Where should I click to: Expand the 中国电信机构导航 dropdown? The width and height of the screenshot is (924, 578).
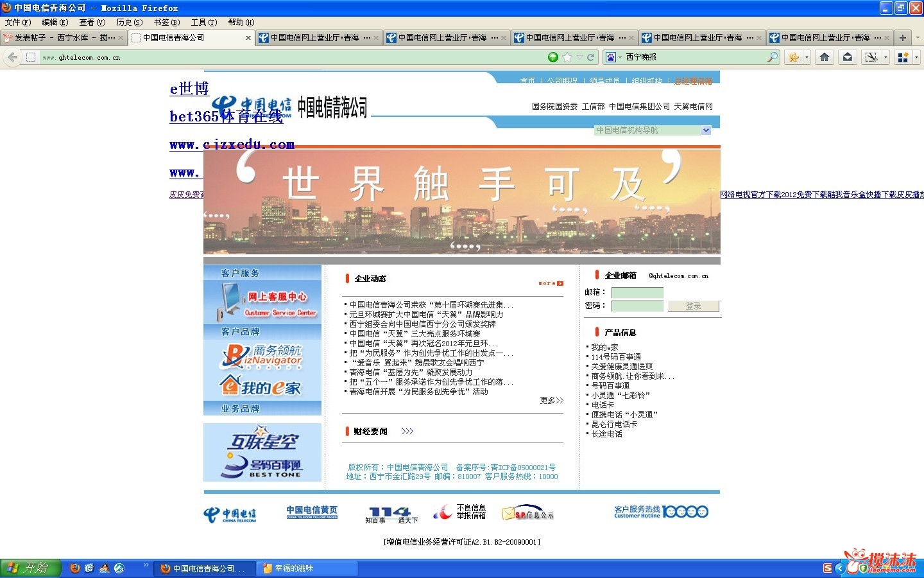[x=653, y=130]
